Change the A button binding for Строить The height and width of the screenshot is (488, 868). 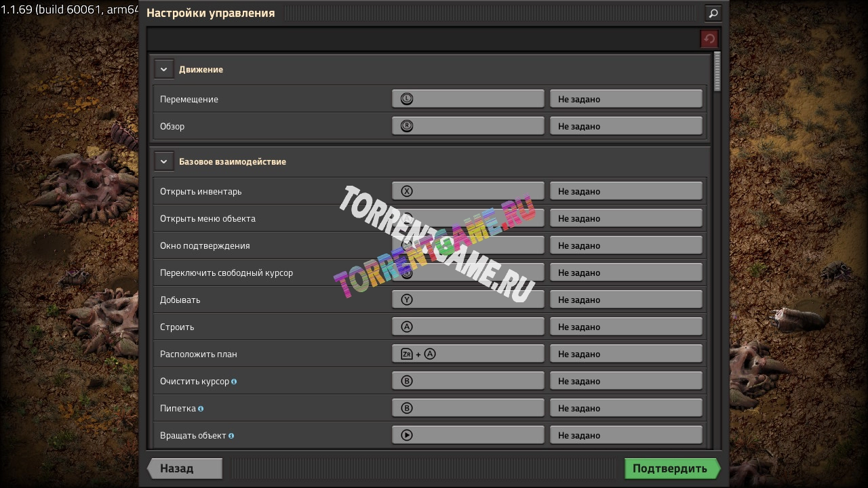pyautogui.click(x=468, y=327)
